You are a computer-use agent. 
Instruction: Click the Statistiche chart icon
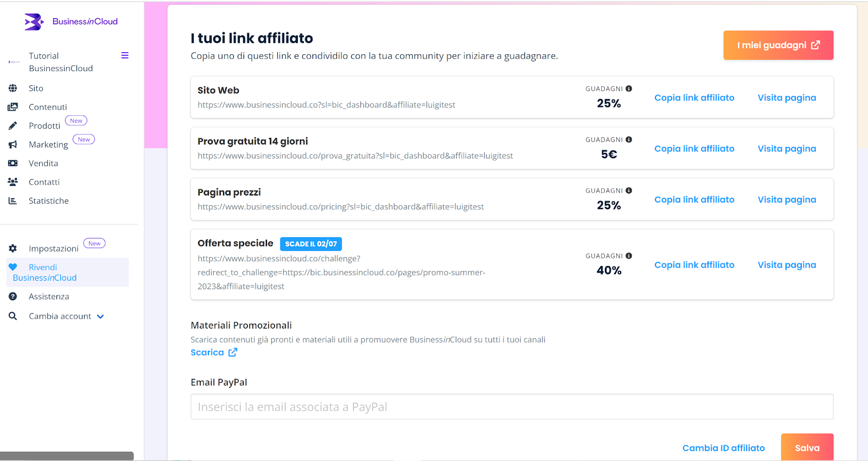pos(12,201)
